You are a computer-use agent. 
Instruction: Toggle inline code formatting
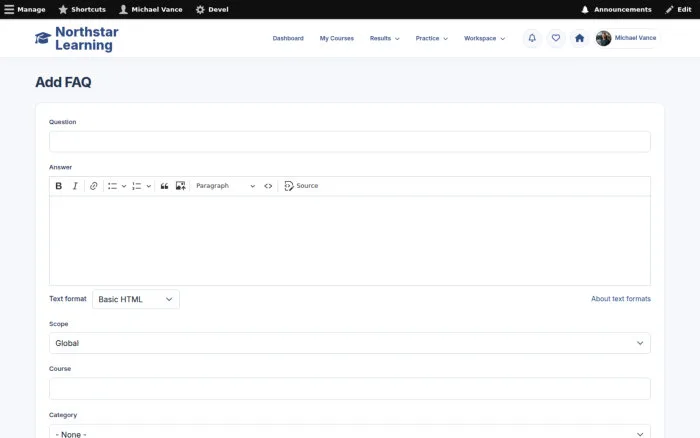(268, 186)
